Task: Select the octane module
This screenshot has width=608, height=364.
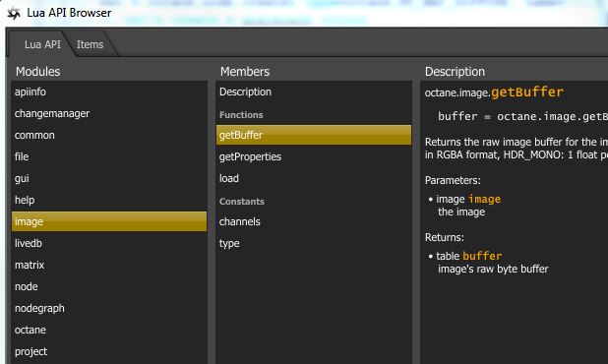Action: [x=109, y=330]
